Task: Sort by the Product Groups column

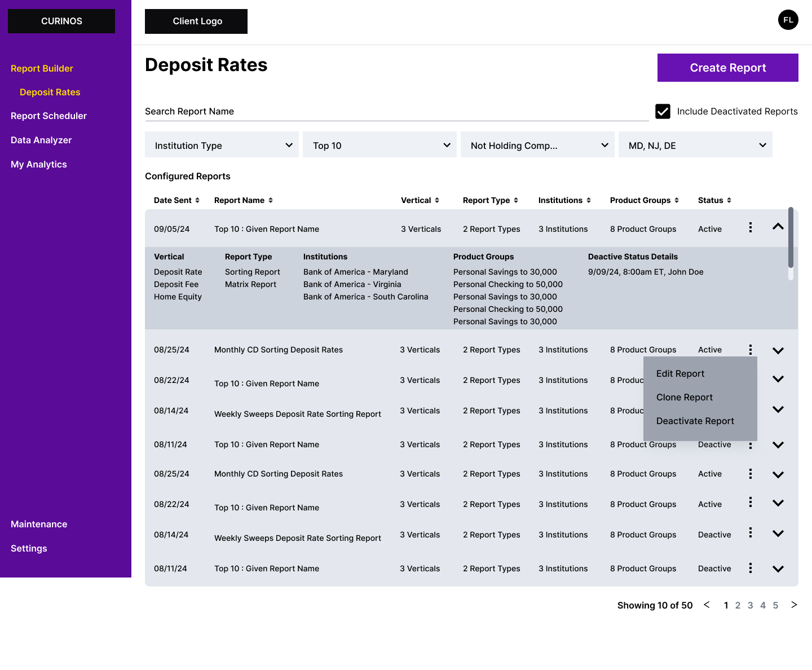Action: coord(677,200)
